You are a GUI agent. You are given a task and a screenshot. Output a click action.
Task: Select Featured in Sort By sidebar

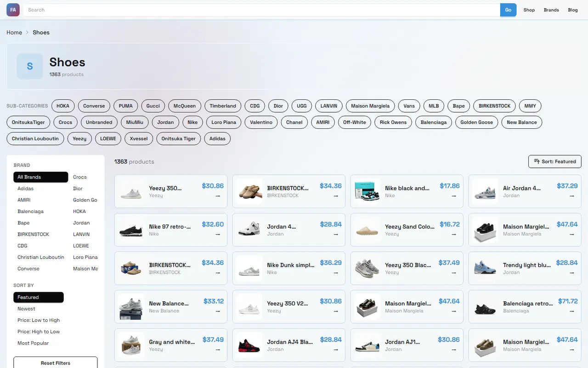(39, 297)
